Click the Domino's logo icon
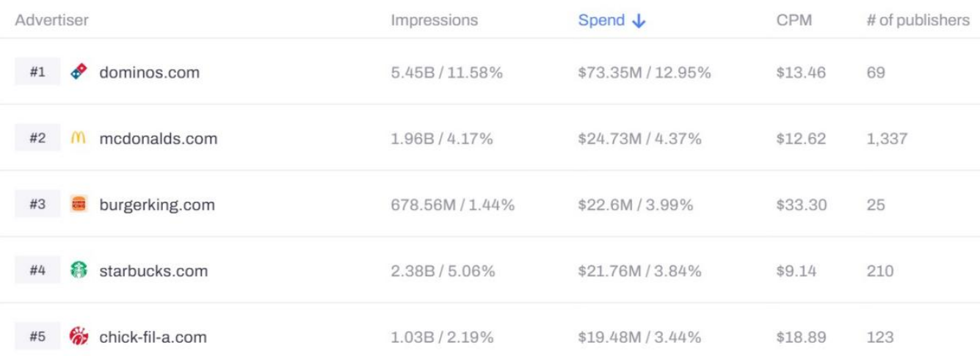The height and width of the screenshot is (361, 980). (79, 72)
